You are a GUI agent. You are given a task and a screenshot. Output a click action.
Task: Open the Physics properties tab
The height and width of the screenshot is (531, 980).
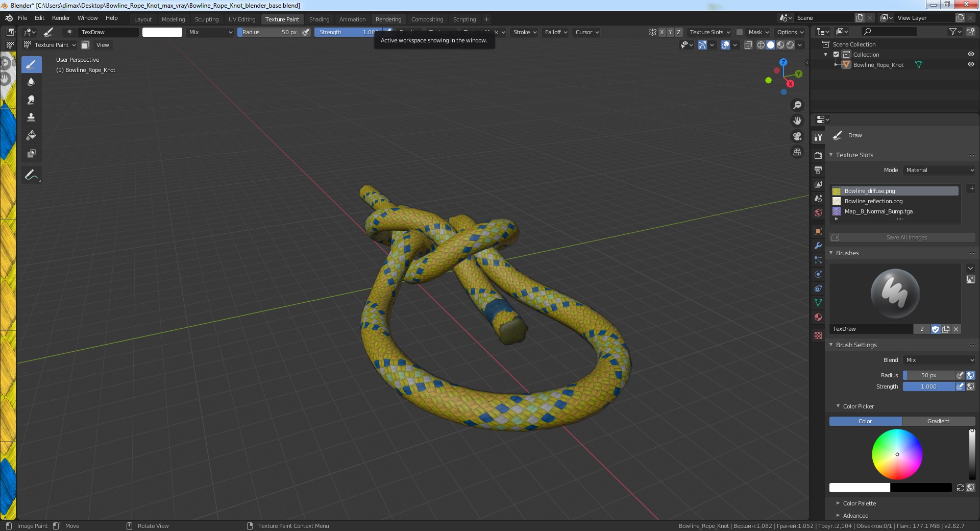click(x=818, y=274)
